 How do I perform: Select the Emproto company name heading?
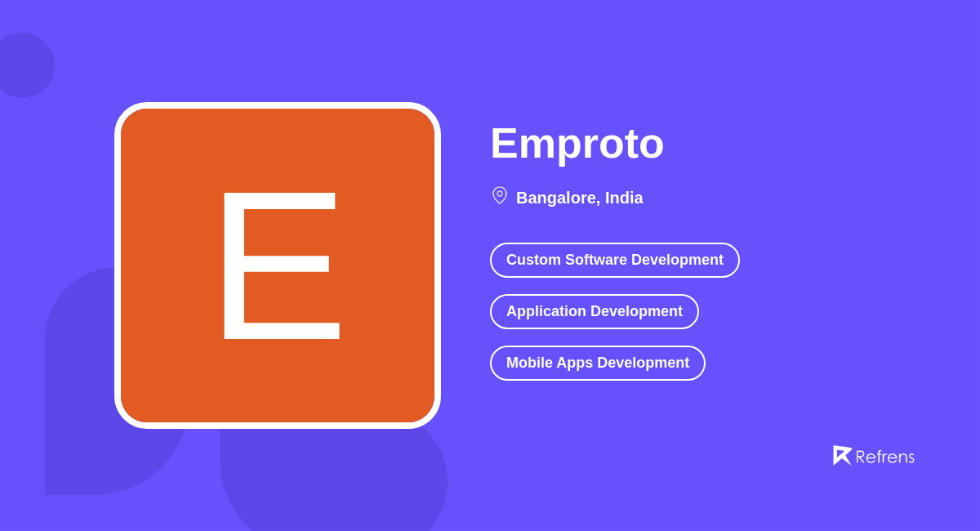coord(577,144)
